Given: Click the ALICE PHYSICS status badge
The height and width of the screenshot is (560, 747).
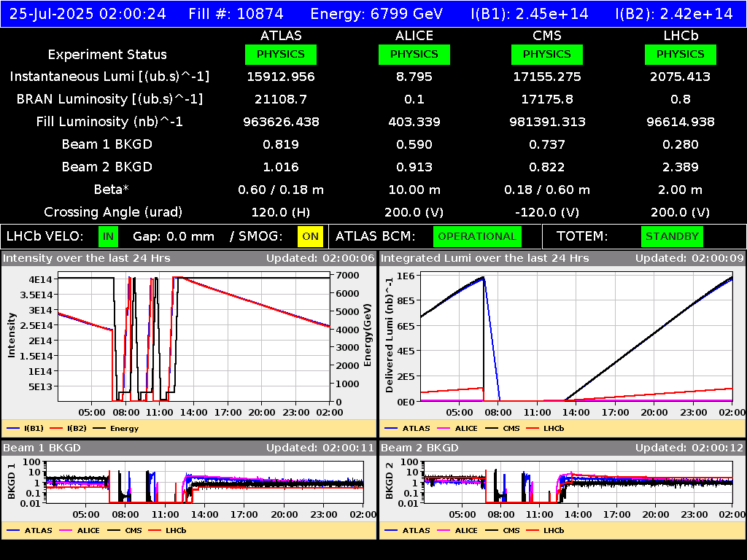Looking at the screenshot, I should 414,54.
